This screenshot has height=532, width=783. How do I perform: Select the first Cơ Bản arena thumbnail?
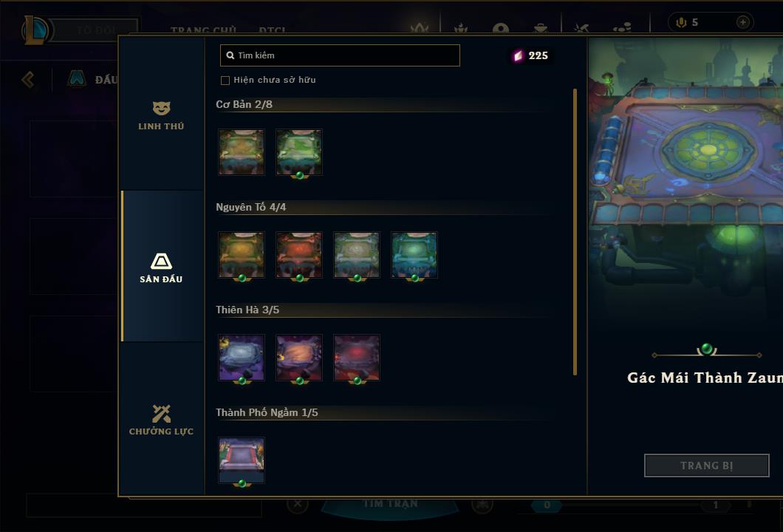242,152
